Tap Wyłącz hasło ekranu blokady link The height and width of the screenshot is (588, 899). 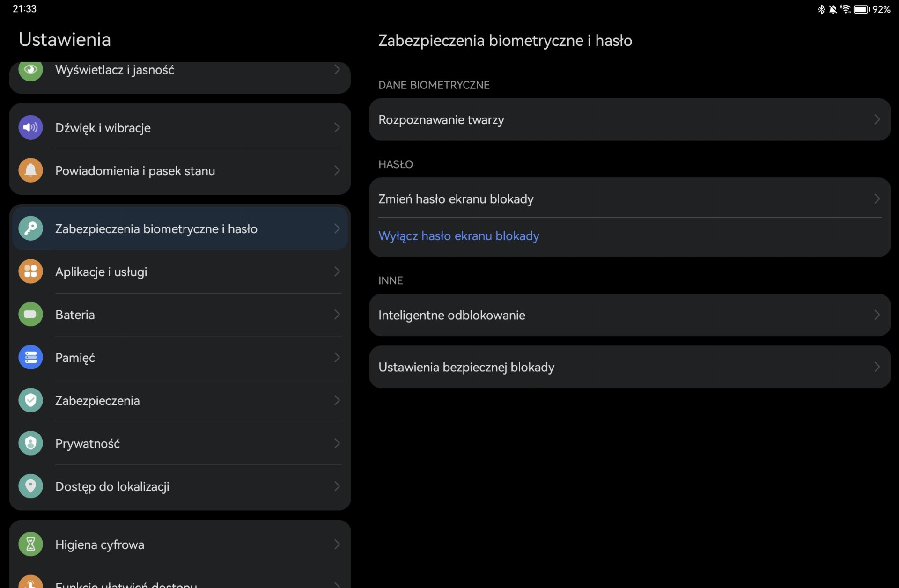click(x=458, y=236)
